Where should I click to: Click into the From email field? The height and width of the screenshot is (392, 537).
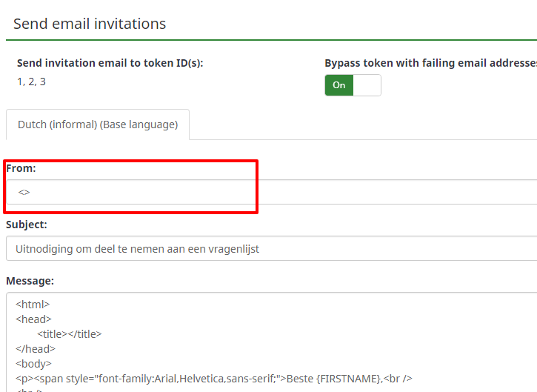pyautogui.click(x=274, y=192)
